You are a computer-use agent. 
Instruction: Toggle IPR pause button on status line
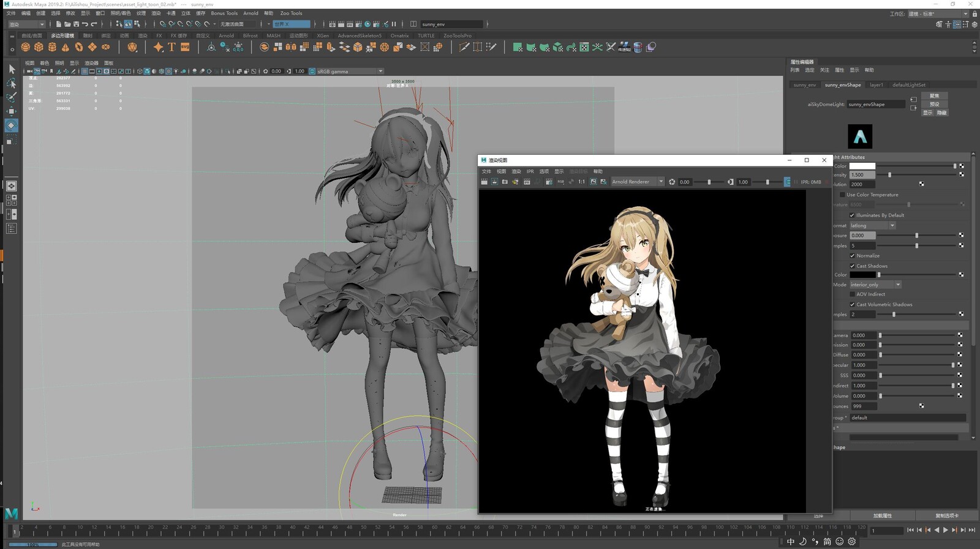(394, 24)
